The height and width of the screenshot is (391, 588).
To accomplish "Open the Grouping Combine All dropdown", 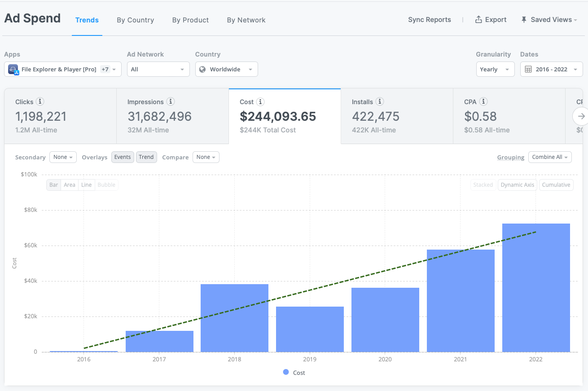I will pos(549,157).
